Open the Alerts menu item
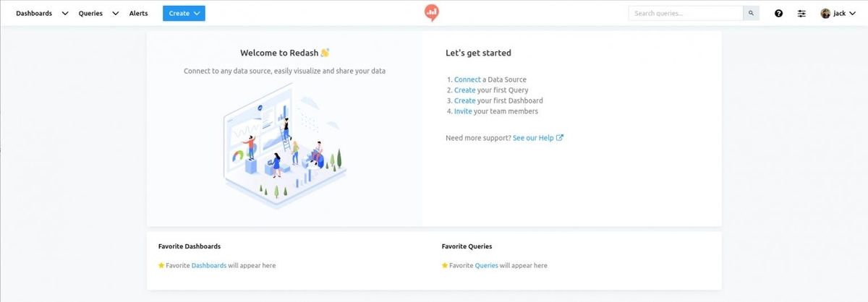The height and width of the screenshot is (302, 868). [138, 13]
